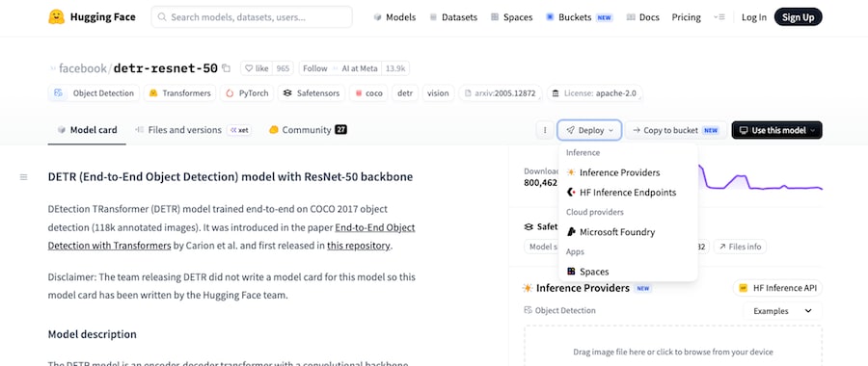Toggle the table of contents icon
868x366 pixels.
23,177
